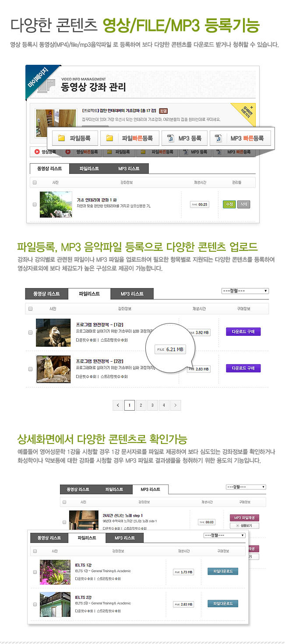This screenshot has height=644, width=285.
Task: Switch to MP3 리스트 tab in management panel
Action: (129, 169)
